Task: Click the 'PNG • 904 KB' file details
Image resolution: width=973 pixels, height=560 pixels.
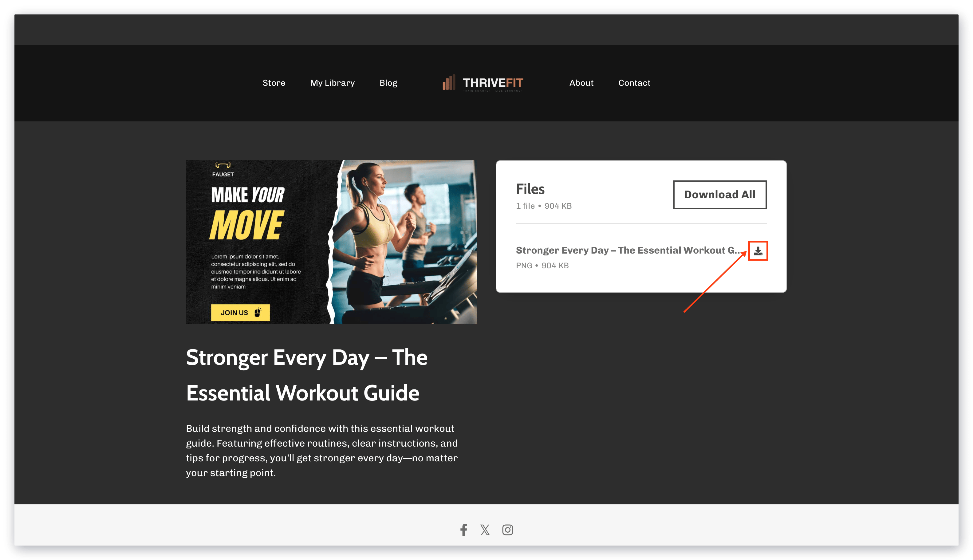Action: pyautogui.click(x=542, y=265)
